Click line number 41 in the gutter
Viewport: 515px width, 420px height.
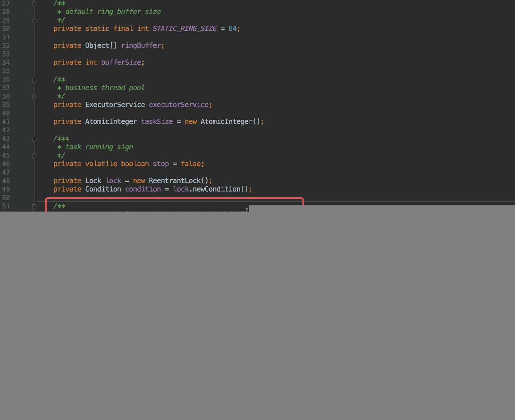pyautogui.click(x=6, y=121)
